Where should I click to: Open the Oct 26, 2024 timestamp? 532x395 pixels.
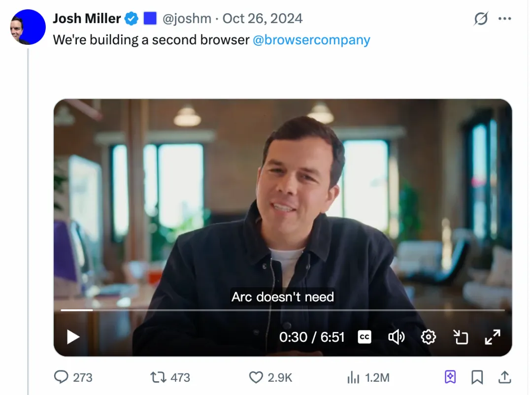click(263, 19)
